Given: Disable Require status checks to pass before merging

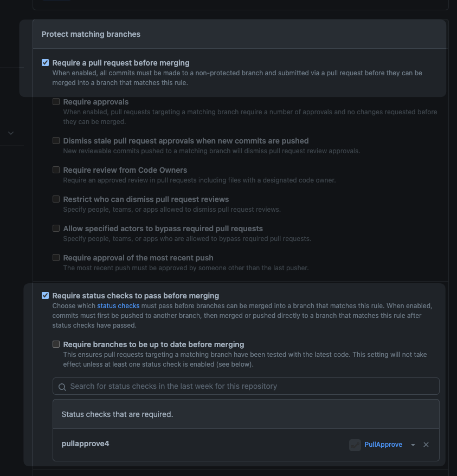Looking at the screenshot, I should pyautogui.click(x=46, y=295).
